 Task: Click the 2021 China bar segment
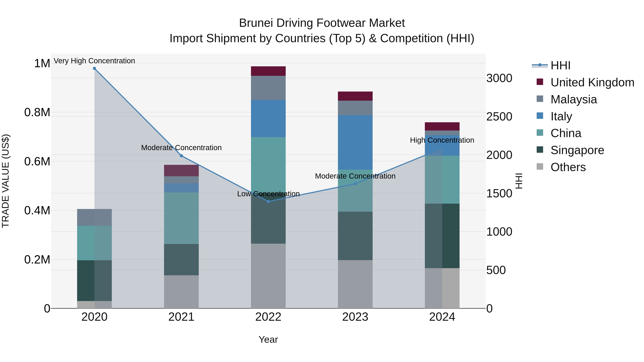(x=182, y=218)
